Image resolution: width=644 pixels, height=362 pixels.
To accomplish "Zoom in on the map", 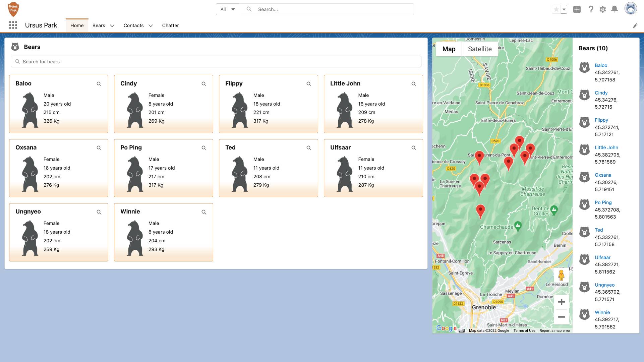I will tap(562, 302).
